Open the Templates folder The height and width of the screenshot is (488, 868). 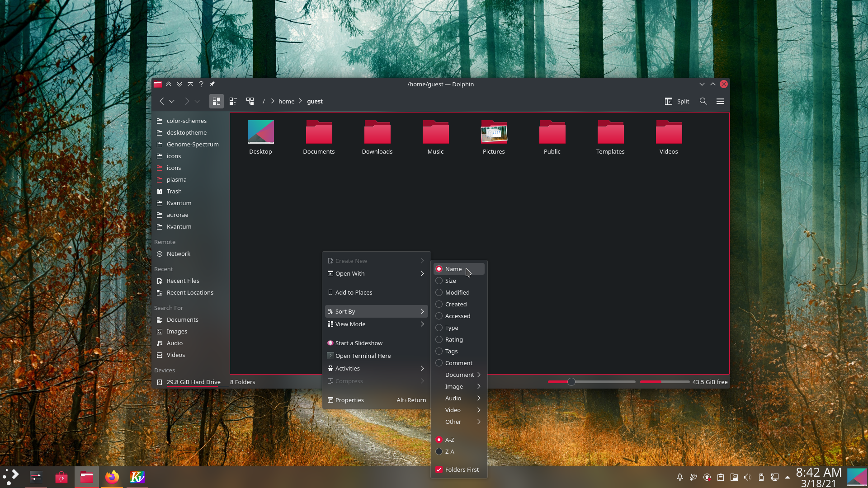click(x=610, y=137)
